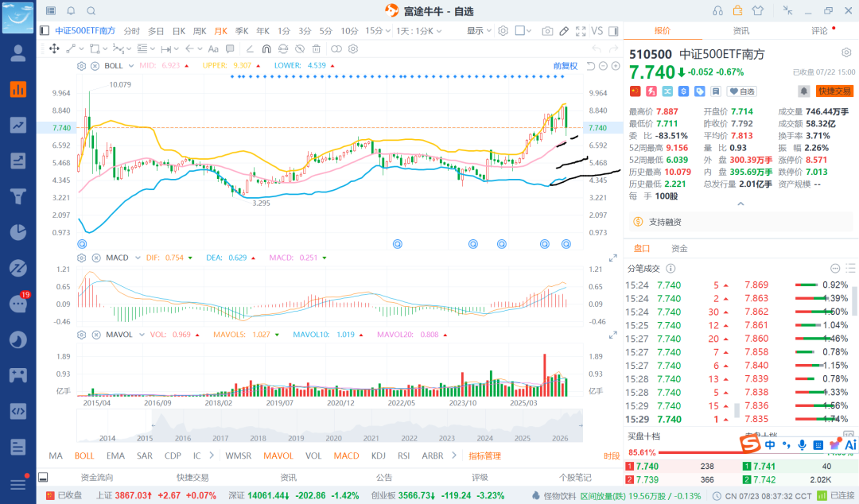Open 个股笔记 bottom panel

point(575,477)
